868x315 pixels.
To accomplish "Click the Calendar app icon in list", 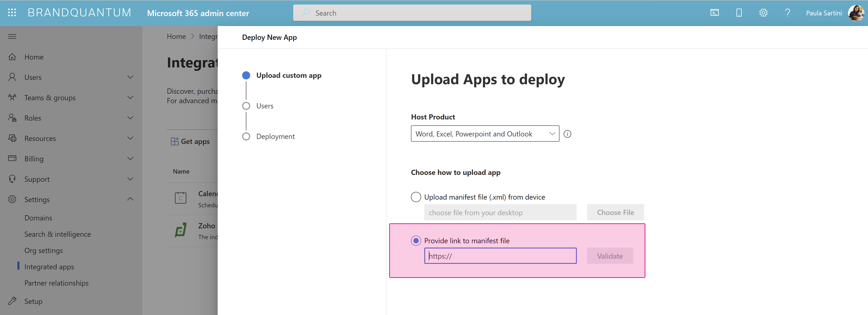I will tap(181, 198).
